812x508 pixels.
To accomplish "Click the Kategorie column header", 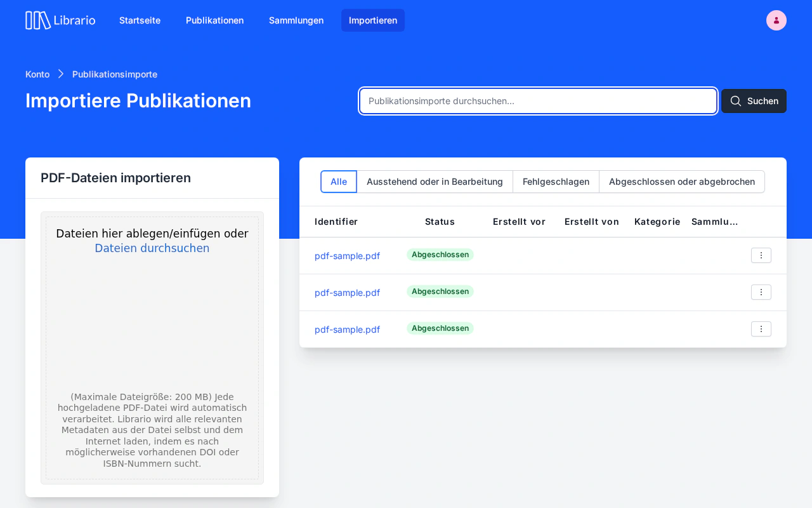I will coord(657,222).
